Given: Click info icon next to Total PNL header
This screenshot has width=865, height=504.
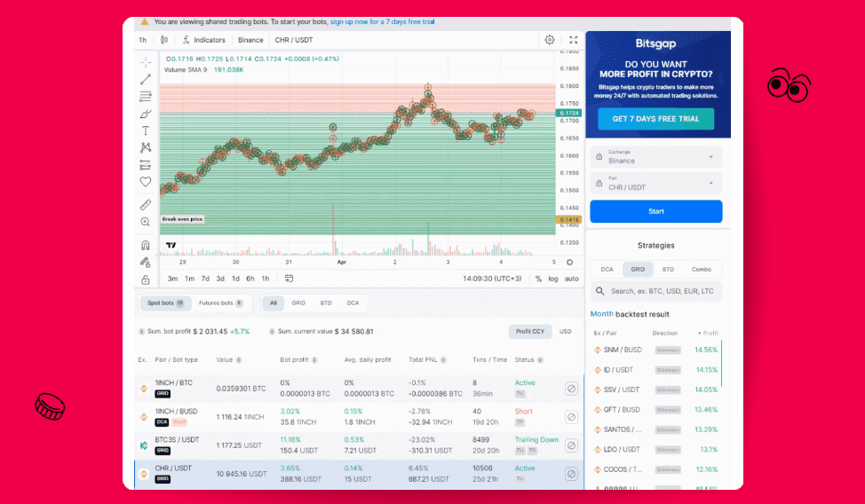Looking at the screenshot, I should (443, 360).
